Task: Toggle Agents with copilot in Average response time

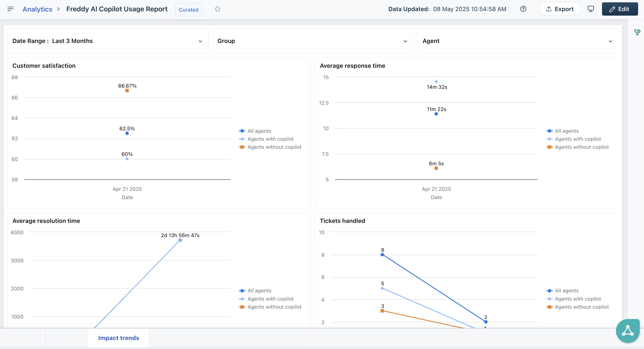Action: click(x=577, y=139)
